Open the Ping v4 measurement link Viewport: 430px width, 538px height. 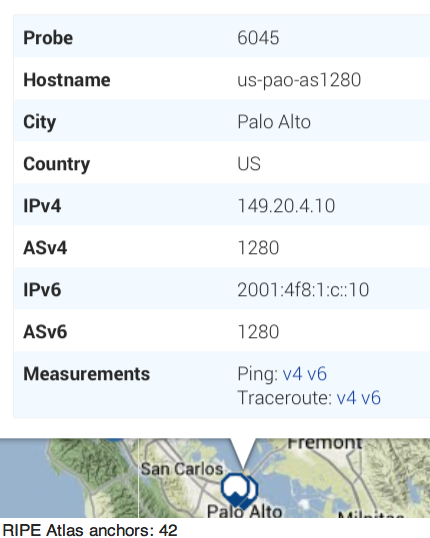tap(292, 374)
